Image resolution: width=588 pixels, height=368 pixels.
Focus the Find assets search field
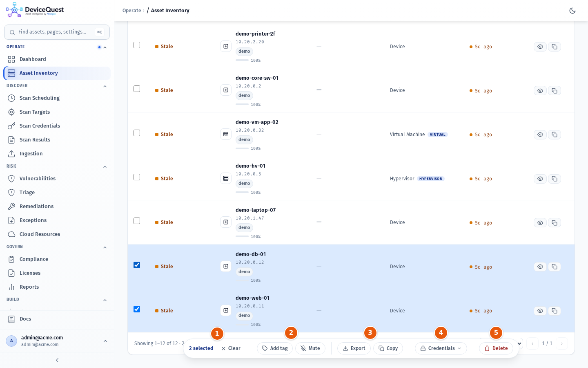pyautogui.click(x=57, y=32)
